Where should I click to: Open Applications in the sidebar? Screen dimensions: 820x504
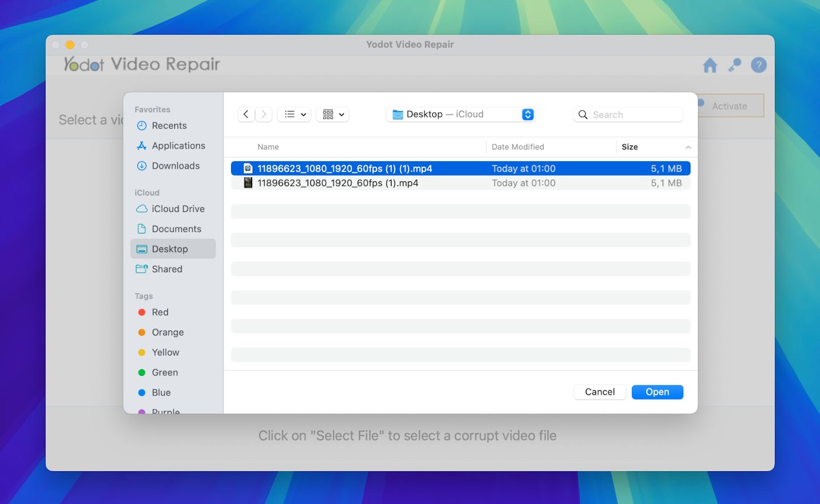[173, 146]
